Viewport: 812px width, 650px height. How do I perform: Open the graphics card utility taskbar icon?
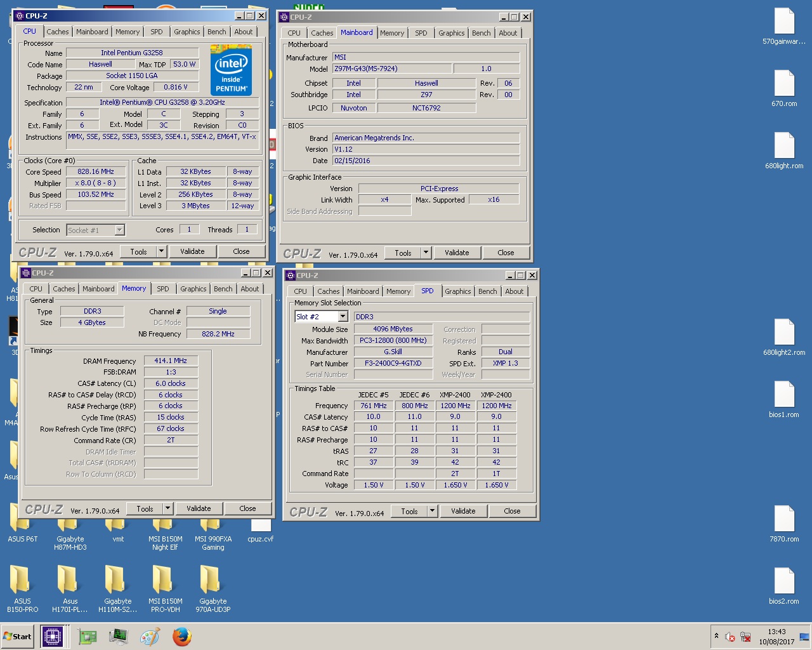point(88,637)
